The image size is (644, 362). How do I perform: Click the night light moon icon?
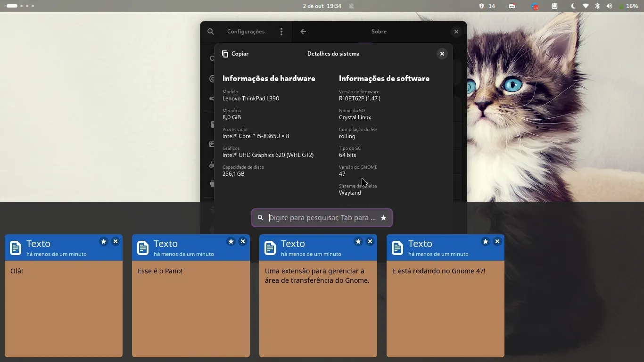tap(573, 6)
